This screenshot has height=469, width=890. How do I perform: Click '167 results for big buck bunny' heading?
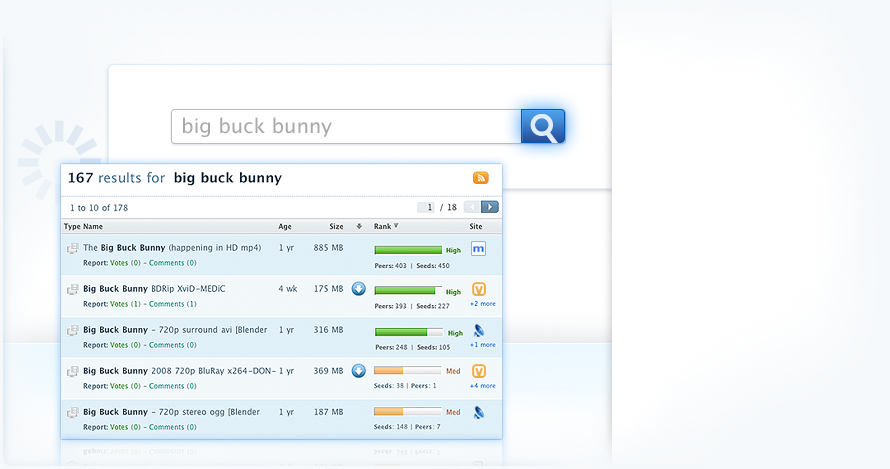click(x=175, y=178)
